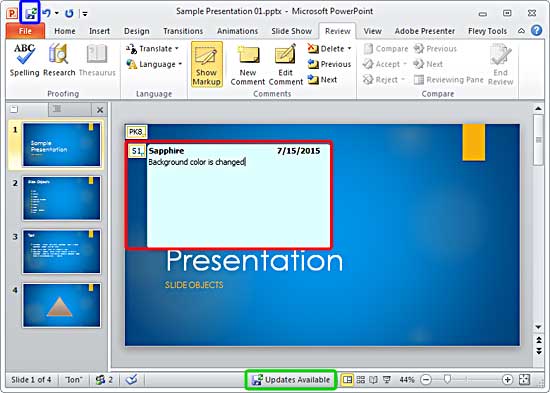
Task: Click the co-authors count icon in status bar
Action: pos(104,380)
